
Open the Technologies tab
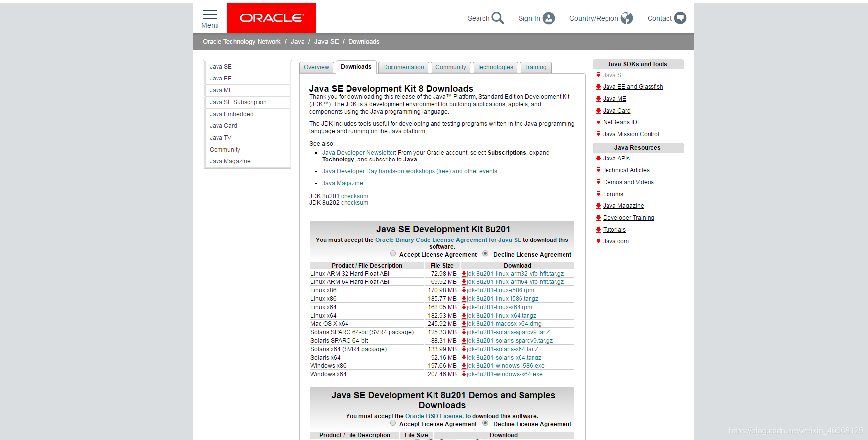coord(495,67)
